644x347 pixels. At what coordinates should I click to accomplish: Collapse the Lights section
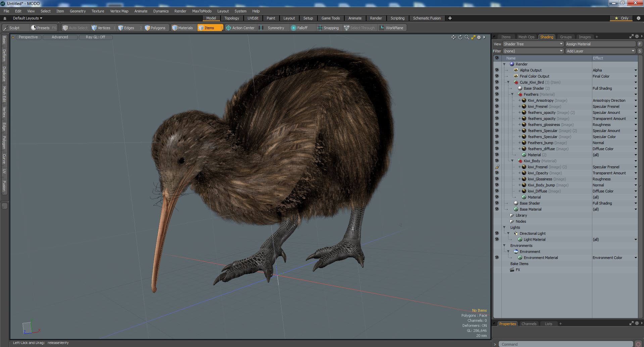point(504,227)
